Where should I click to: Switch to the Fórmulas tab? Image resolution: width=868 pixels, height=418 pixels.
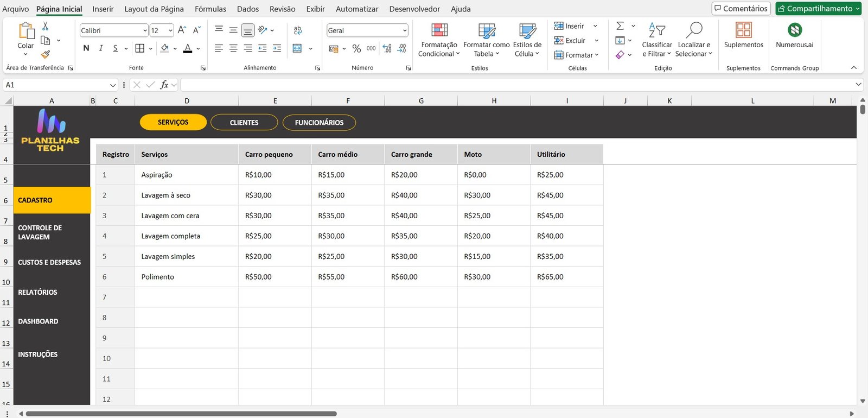tap(210, 9)
